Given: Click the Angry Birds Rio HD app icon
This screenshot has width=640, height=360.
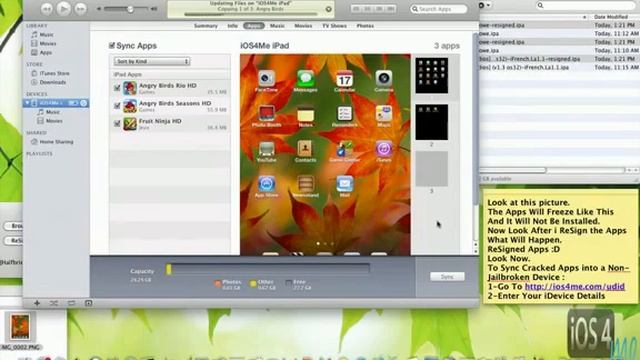Looking at the screenshot, I should tap(130, 88).
